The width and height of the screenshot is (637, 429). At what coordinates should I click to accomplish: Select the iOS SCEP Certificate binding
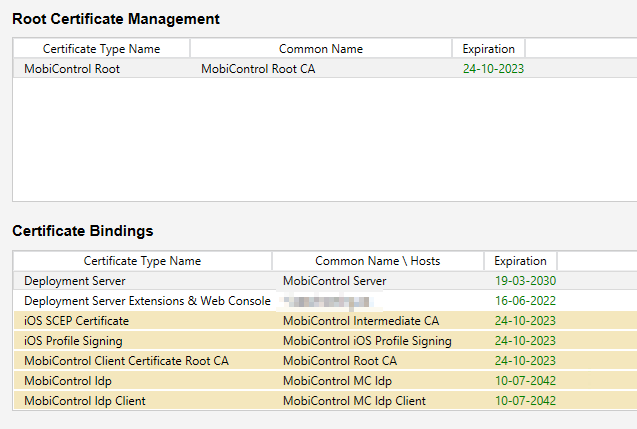click(77, 321)
